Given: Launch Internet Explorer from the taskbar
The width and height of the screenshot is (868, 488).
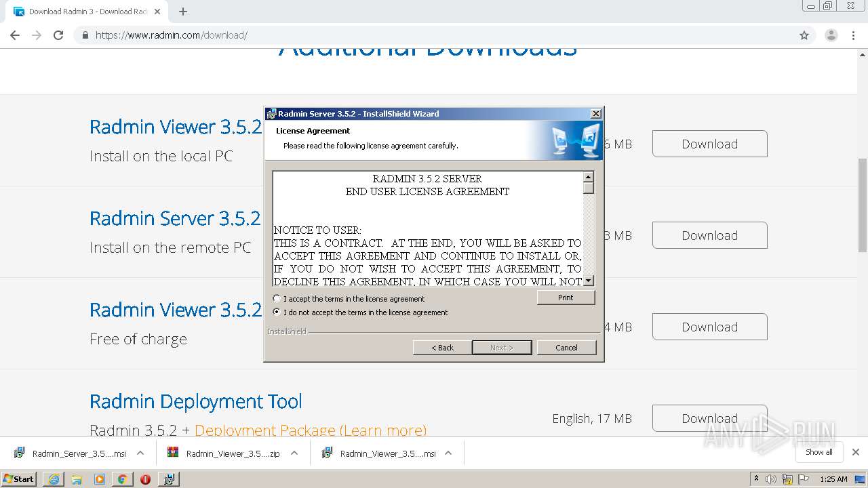Looking at the screenshot, I should [x=54, y=479].
